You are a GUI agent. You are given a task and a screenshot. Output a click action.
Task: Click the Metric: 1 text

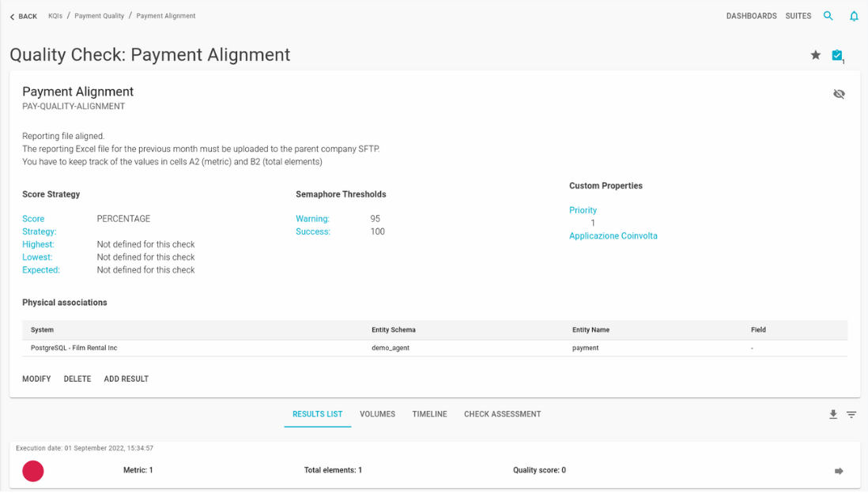[138, 470]
